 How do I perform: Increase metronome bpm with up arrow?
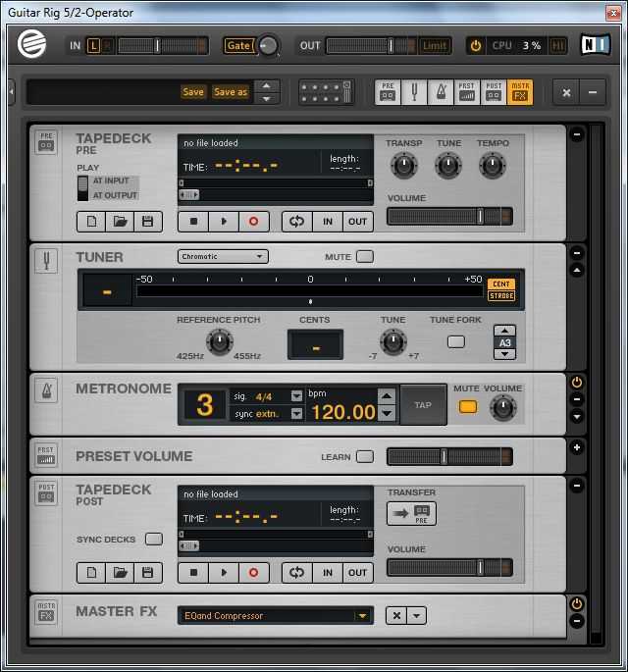pyautogui.click(x=387, y=395)
